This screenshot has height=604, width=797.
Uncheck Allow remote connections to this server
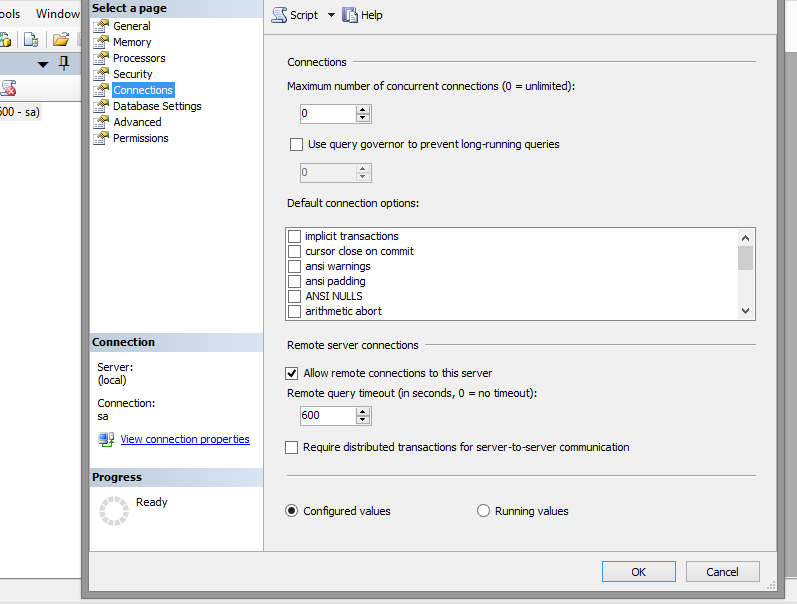[x=292, y=373]
